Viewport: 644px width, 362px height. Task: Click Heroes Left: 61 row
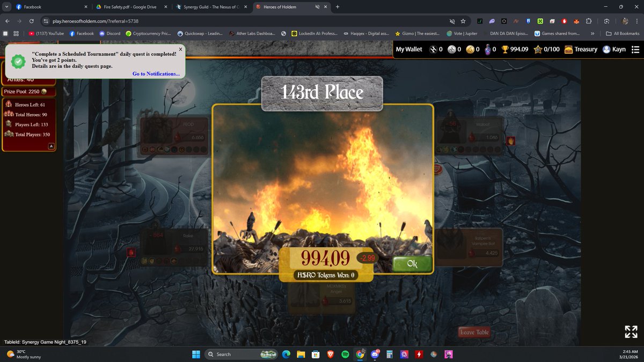[x=25, y=105]
